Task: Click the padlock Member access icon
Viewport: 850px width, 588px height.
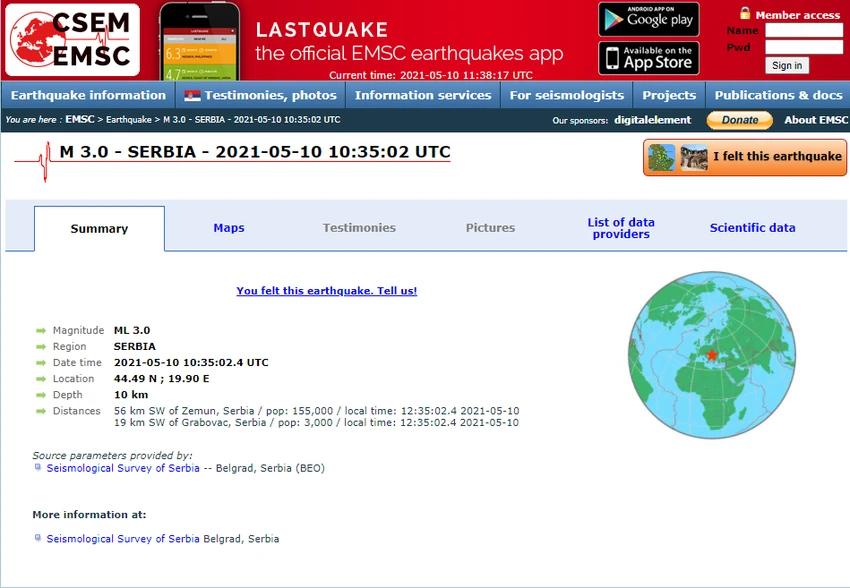Action: (x=745, y=13)
